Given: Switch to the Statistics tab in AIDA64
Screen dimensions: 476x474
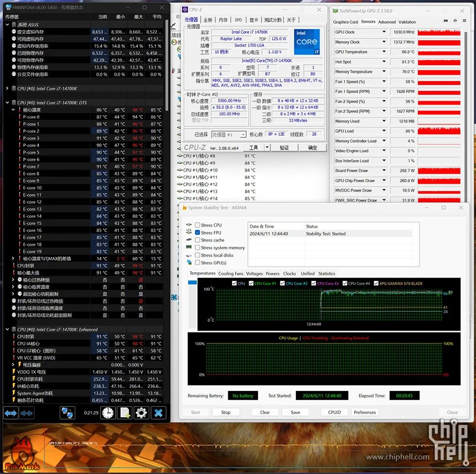Looking at the screenshot, I should [326, 273].
